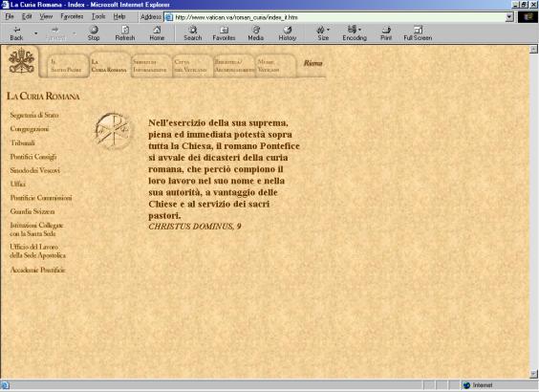Click the Chi-Rho round seal image
This screenshot has height=392, width=539.
(x=113, y=131)
